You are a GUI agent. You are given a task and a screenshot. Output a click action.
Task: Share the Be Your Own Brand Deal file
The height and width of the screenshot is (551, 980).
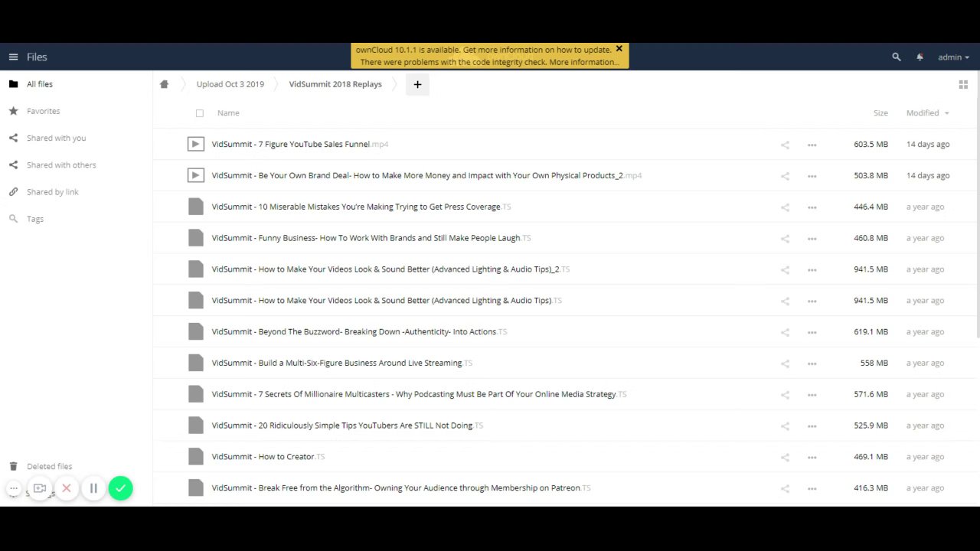click(x=785, y=176)
